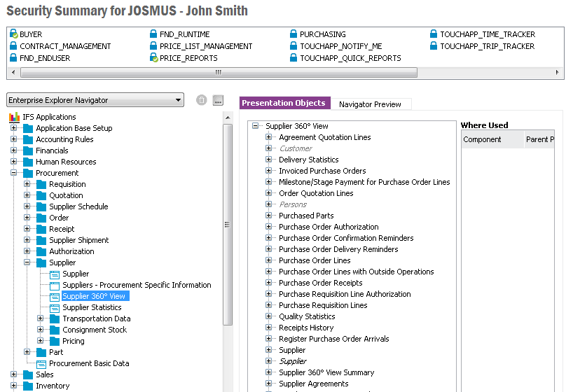Select the Supplier Shipment folder
This screenshot has height=392, width=566.
(78, 240)
